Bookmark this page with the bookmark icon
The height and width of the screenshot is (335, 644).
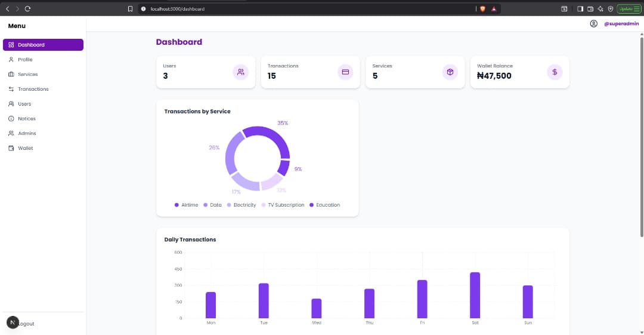(x=130, y=8)
